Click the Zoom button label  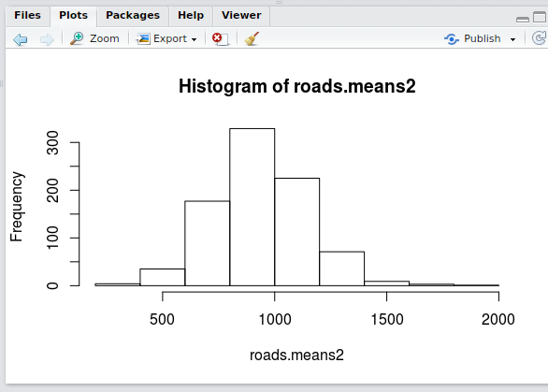tap(105, 38)
